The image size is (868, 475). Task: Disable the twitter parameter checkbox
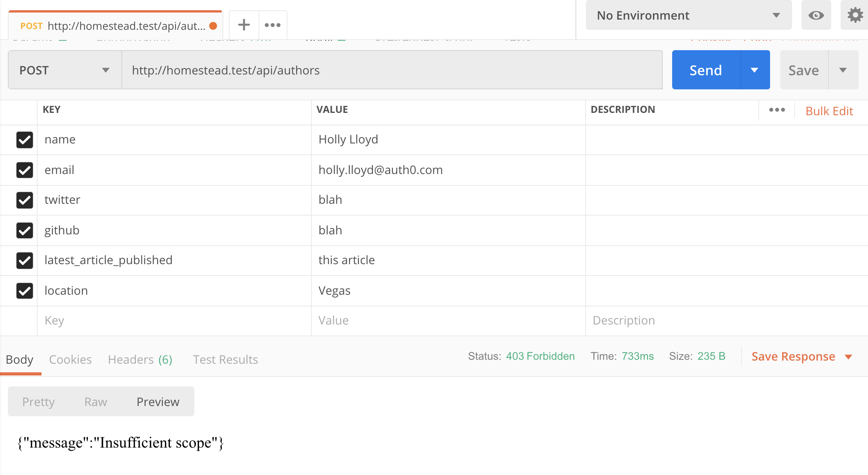[25, 200]
